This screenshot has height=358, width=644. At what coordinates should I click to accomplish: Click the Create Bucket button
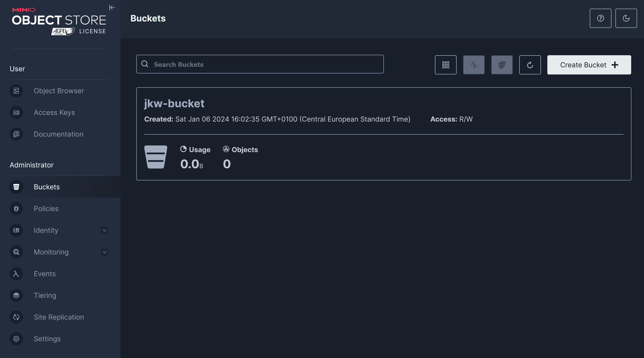pos(589,65)
